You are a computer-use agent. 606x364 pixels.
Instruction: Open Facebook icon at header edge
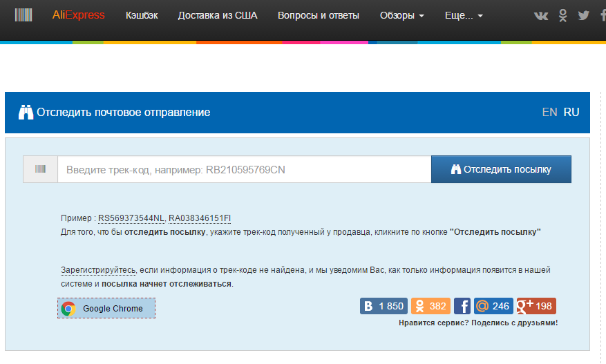tap(603, 15)
